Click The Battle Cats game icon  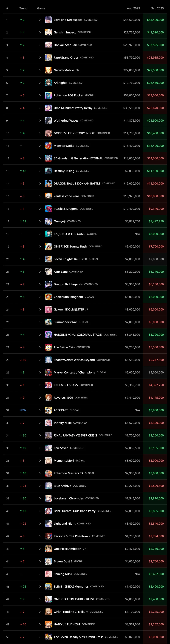48,347
